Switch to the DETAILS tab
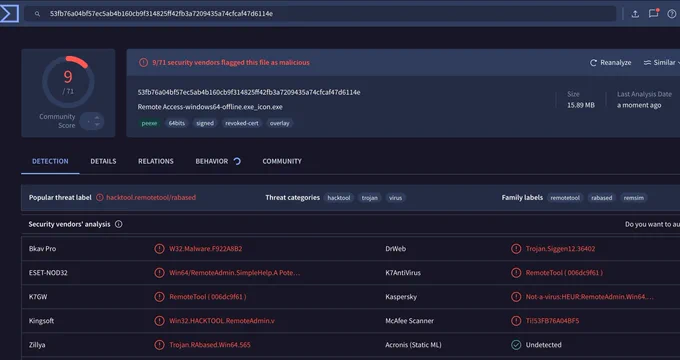Viewport: 680px width, 360px height. pos(103,161)
